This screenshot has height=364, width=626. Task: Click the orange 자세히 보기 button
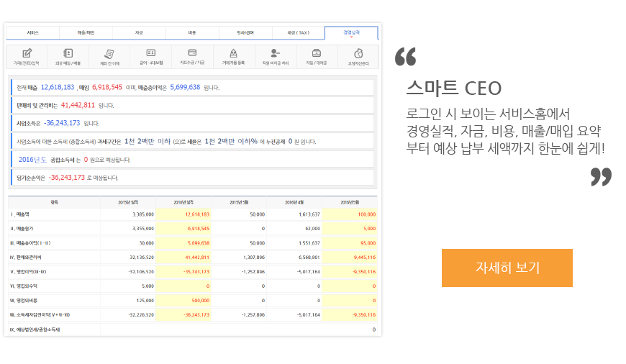click(x=507, y=268)
